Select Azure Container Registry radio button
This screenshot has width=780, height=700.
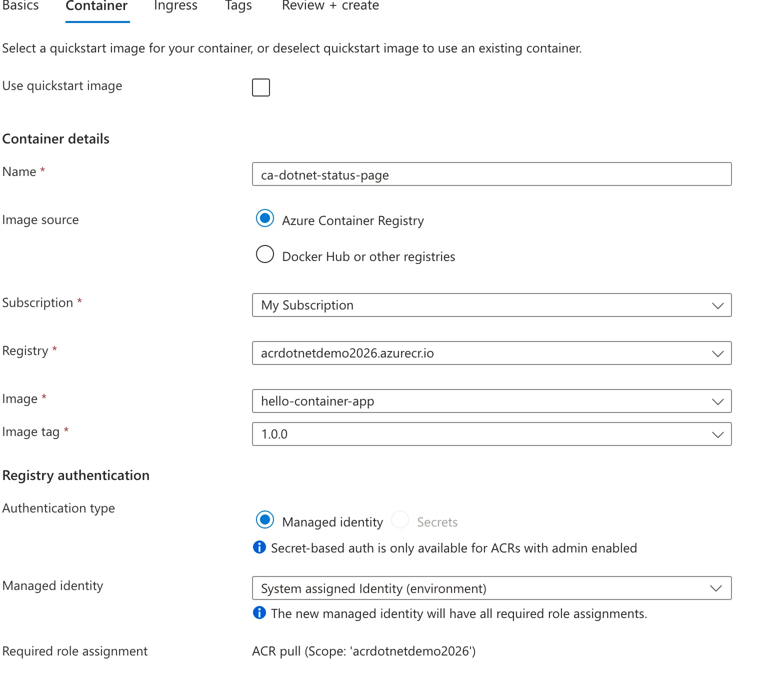(265, 218)
